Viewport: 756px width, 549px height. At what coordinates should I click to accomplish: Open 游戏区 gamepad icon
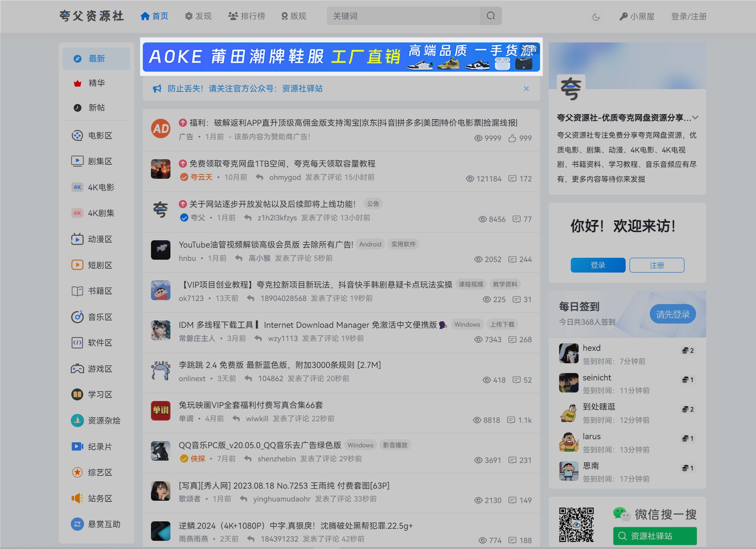pyautogui.click(x=77, y=369)
